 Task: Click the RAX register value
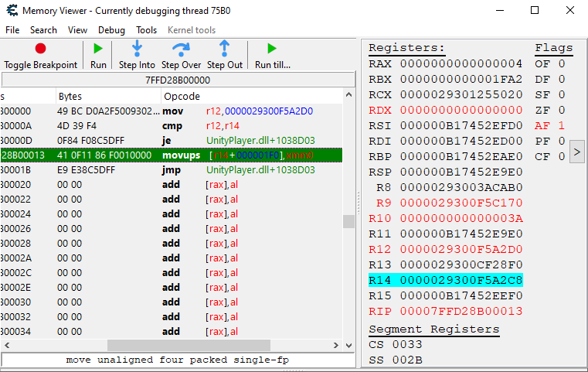461,64
